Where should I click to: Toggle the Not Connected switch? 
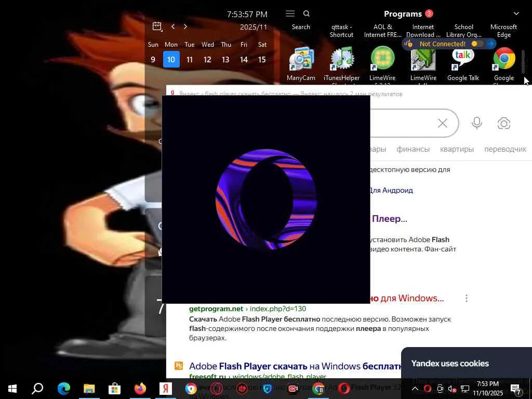click(477, 44)
